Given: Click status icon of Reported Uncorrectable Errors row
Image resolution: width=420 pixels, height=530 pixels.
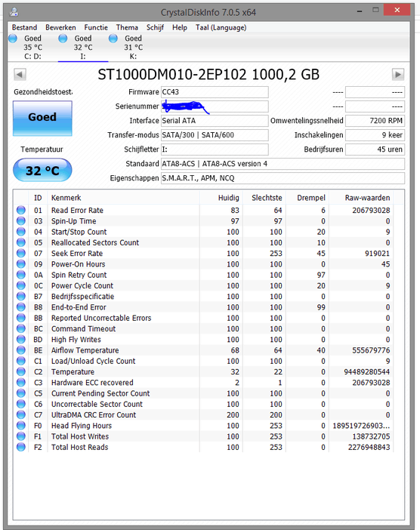Looking at the screenshot, I should tap(21, 318).
